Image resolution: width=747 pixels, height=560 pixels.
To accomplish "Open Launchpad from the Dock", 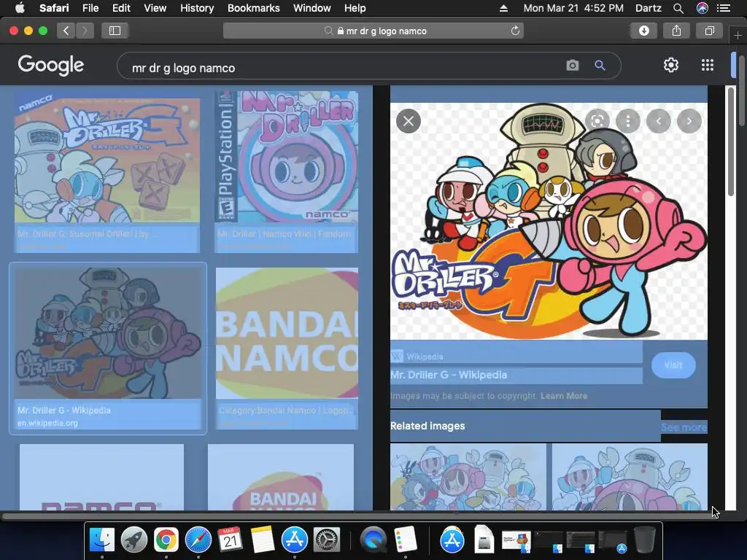I will coord(134,540).
